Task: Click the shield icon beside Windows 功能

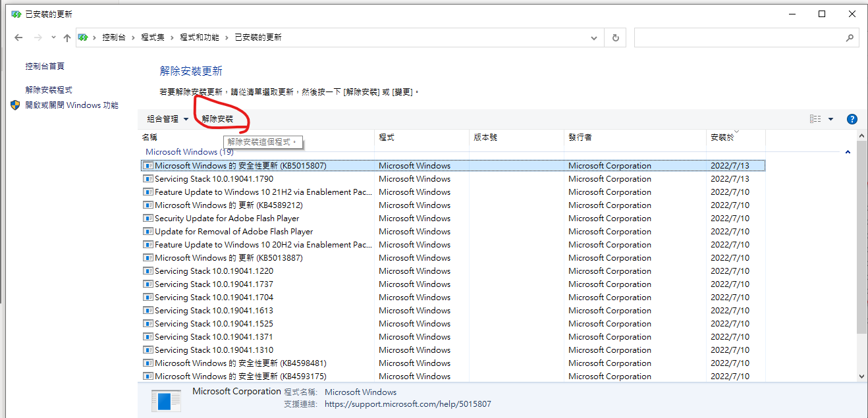Action: [x=16, y=105]
